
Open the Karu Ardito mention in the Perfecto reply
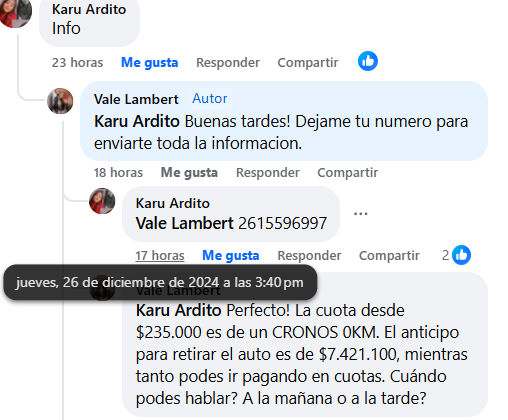(178, 310)
